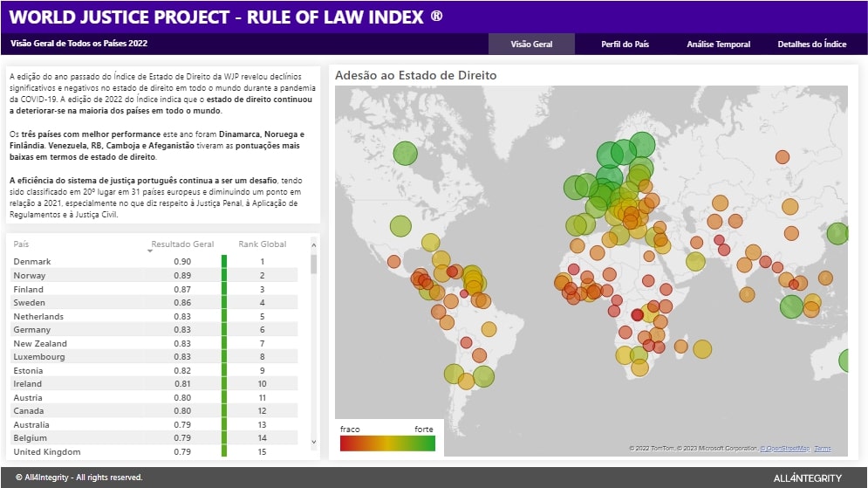Viewport: 868px width, 488px height.
Task: Click Estonia's score value 0.82
Action: click(182, 370)
